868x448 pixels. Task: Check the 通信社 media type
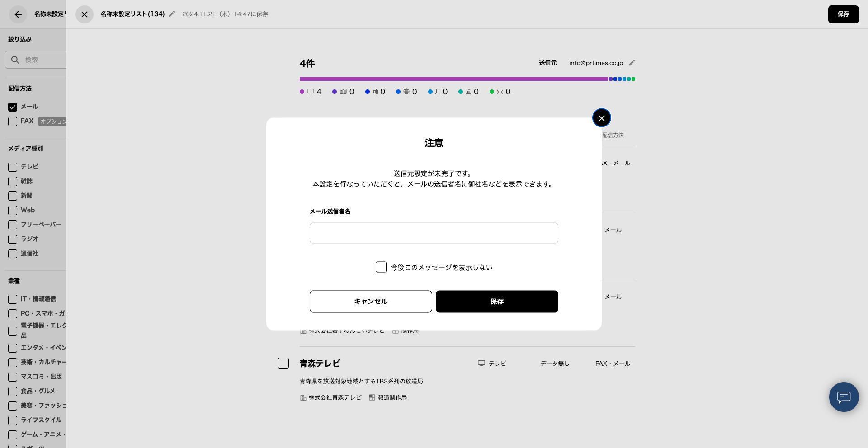pos(13,254)
